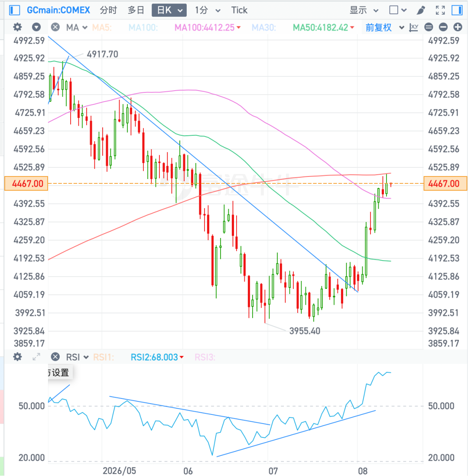
Task: Switch to the 多日 multi-day tab
Action: pos(136,10)
